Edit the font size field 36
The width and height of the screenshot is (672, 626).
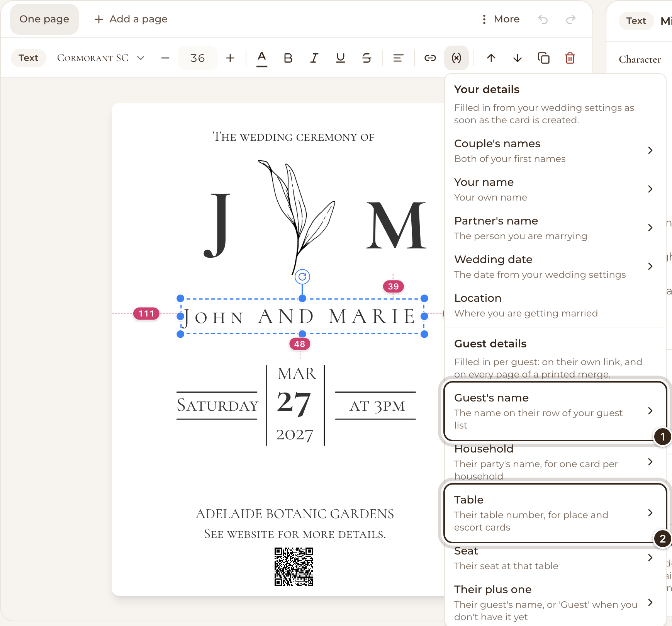[198, 58]
